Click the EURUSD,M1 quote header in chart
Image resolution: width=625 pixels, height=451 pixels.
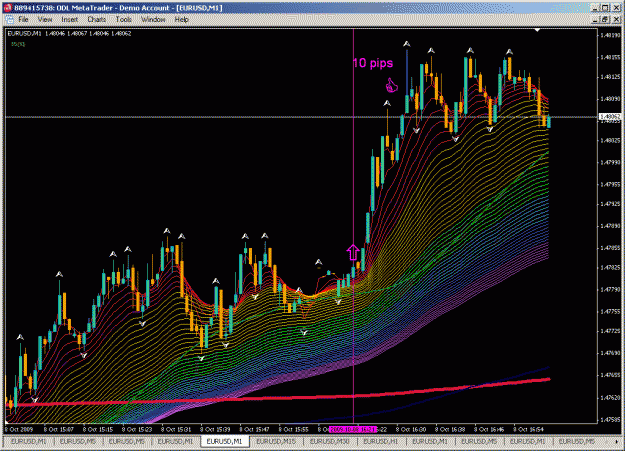pos(69,33)
